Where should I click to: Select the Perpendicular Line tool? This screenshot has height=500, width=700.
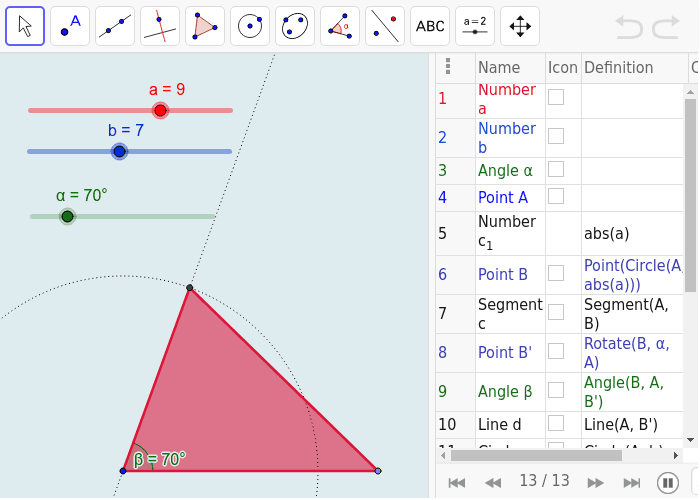(x=160, y=26)
